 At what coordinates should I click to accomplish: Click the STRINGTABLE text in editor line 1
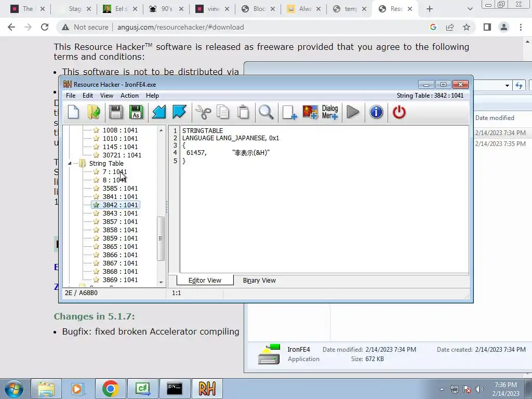203,130
